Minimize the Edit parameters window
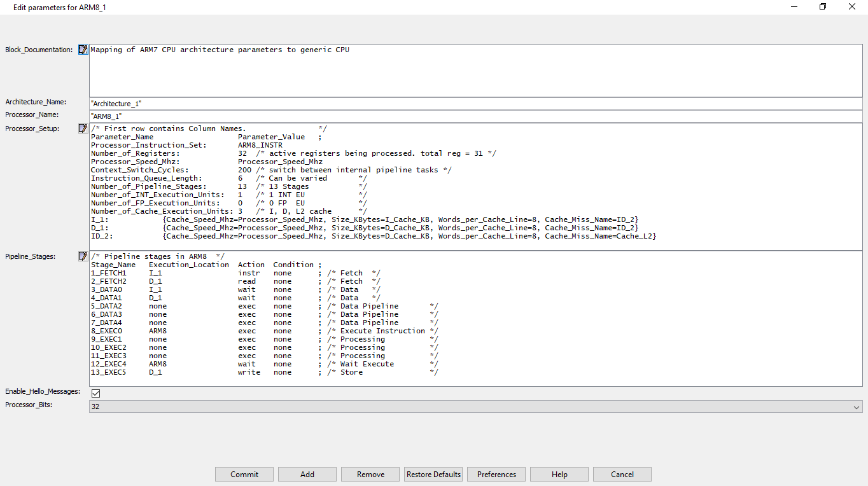This screenshot has width=868, height=486. pyautogui.click(x=794, y=6)
